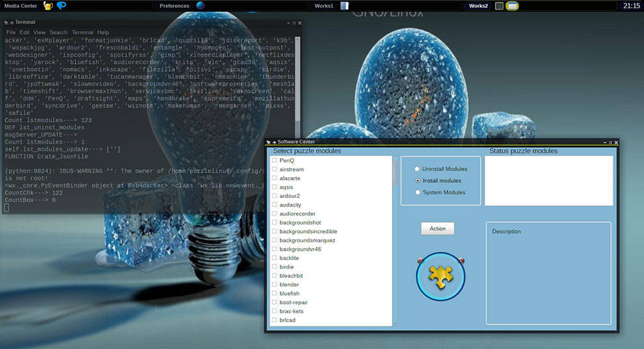The height and width of the screenshot is (349, 644).
Task: Click the up-arrow icon in Software Center title bar
Action: pyautogui.click(x=275, y=142)
